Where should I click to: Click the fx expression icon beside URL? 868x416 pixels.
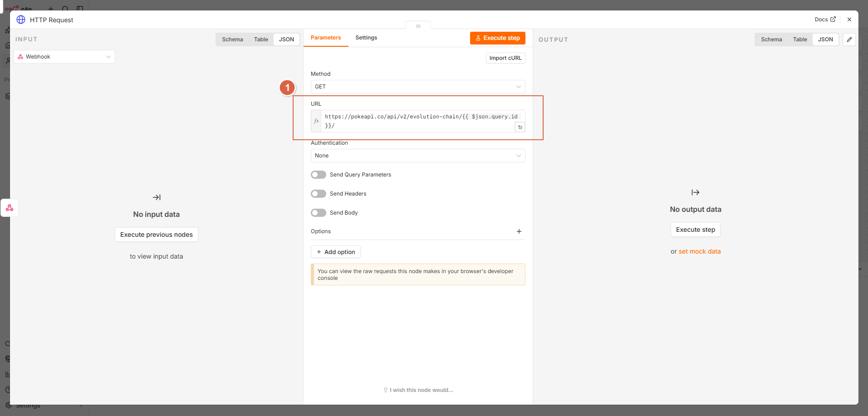pyautogui.click(x=316, y=121)
